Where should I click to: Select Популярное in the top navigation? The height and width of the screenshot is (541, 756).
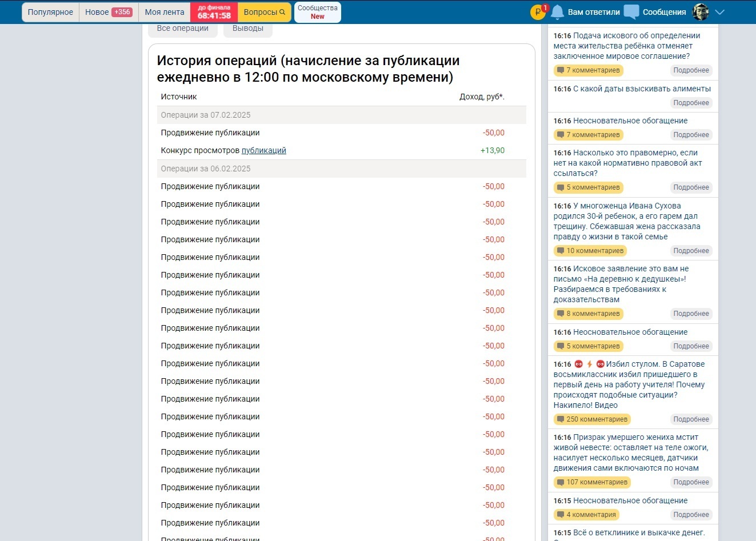click(50, 11)
